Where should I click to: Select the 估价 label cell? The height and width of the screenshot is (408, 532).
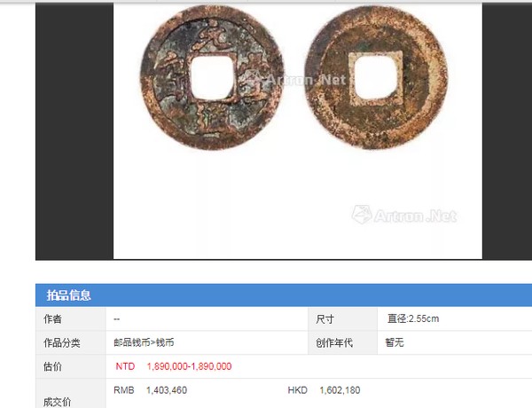[x=71, y=366]
